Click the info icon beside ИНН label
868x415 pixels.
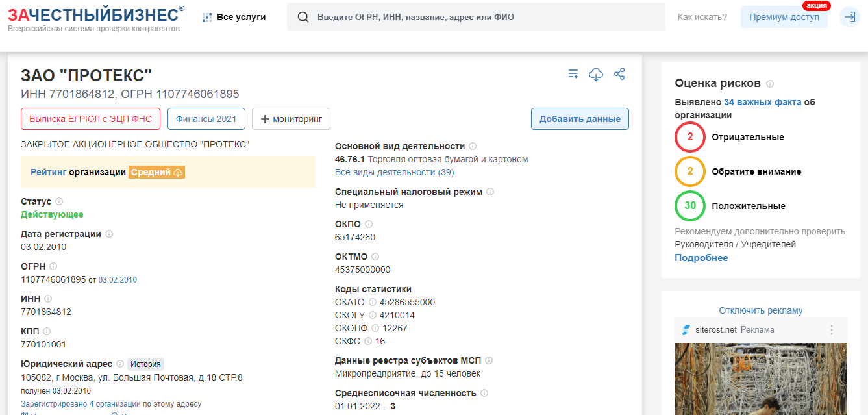[x=48, y=299]
